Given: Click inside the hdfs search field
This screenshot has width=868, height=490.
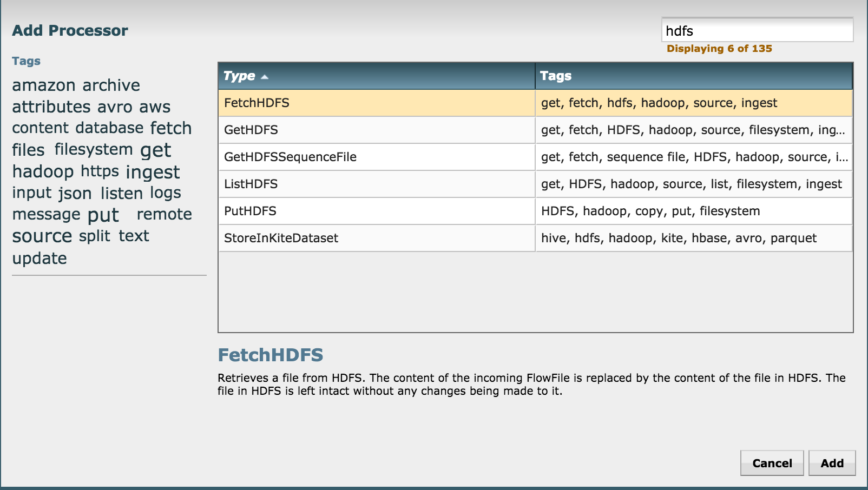Looking at the screenshot, I should tap(757, 31).
